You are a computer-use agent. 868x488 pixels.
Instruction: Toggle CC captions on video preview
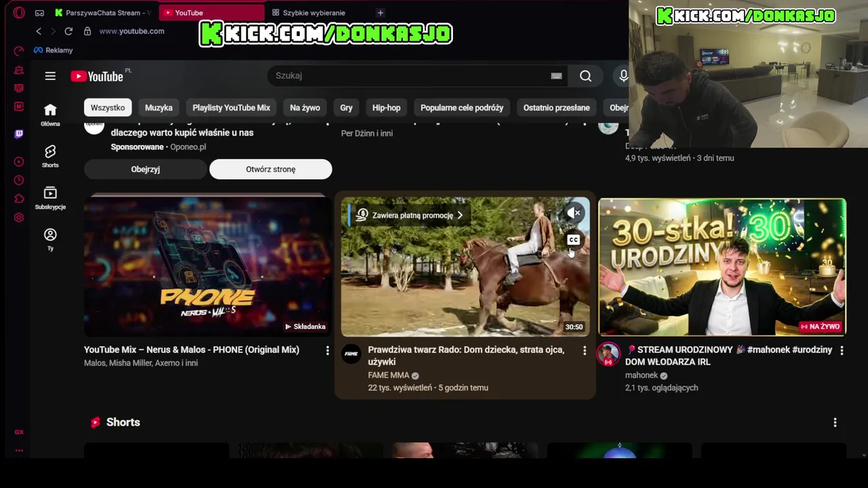coord(574,240)
